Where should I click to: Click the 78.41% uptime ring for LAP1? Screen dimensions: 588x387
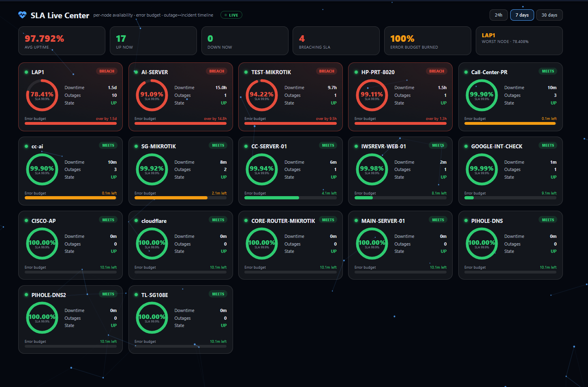pos(42,95)
